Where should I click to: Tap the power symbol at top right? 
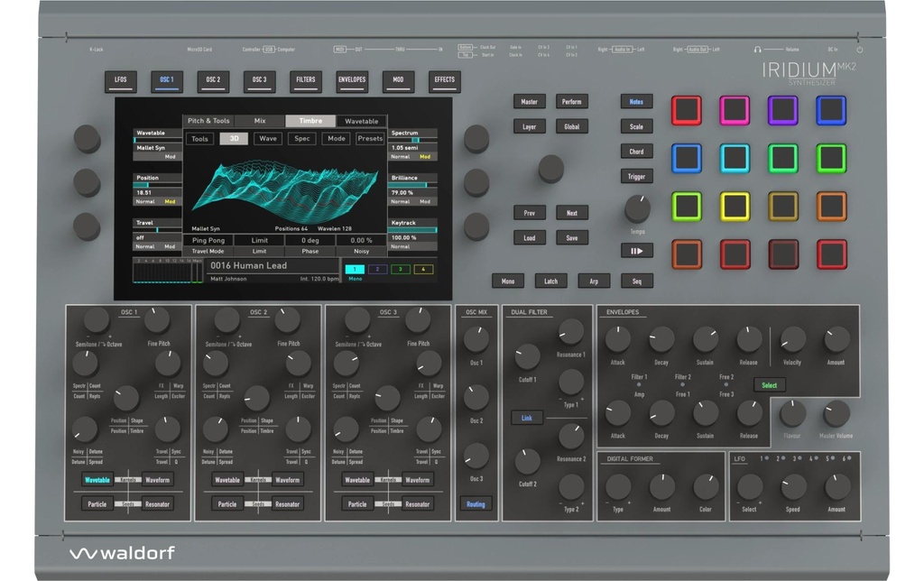(x=860, y=51)
